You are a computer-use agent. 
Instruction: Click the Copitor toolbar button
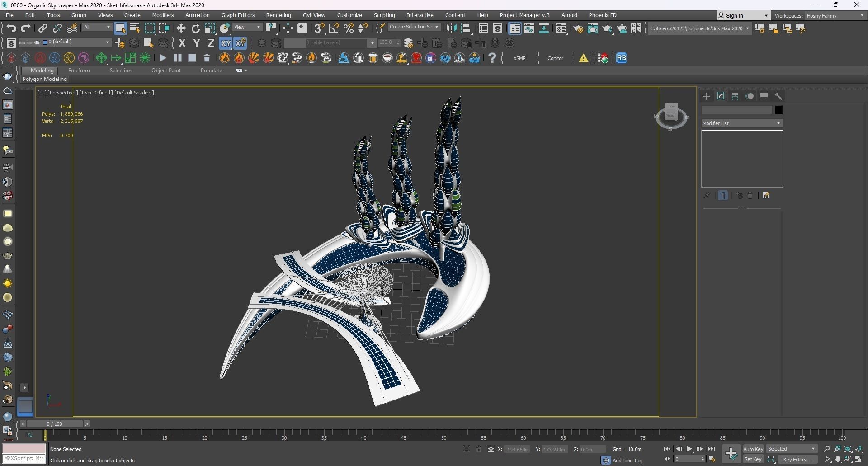point(555,58)
